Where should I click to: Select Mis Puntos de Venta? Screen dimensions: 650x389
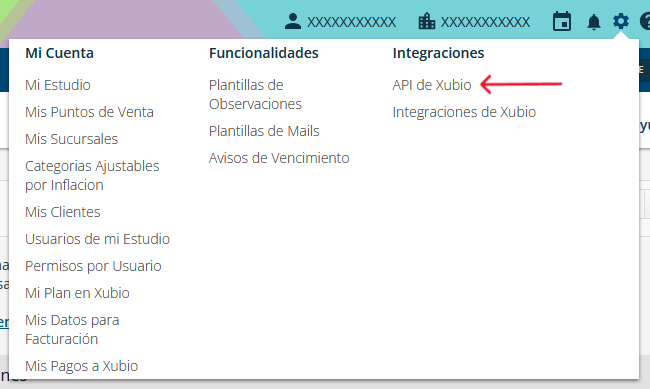pos(89,112)
